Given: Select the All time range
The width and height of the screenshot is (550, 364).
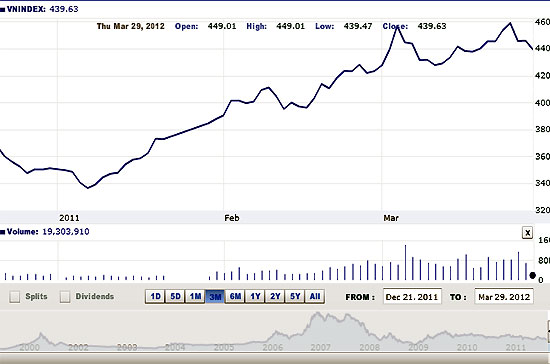Looking at the screenshot, I should (x=315, y=297).
